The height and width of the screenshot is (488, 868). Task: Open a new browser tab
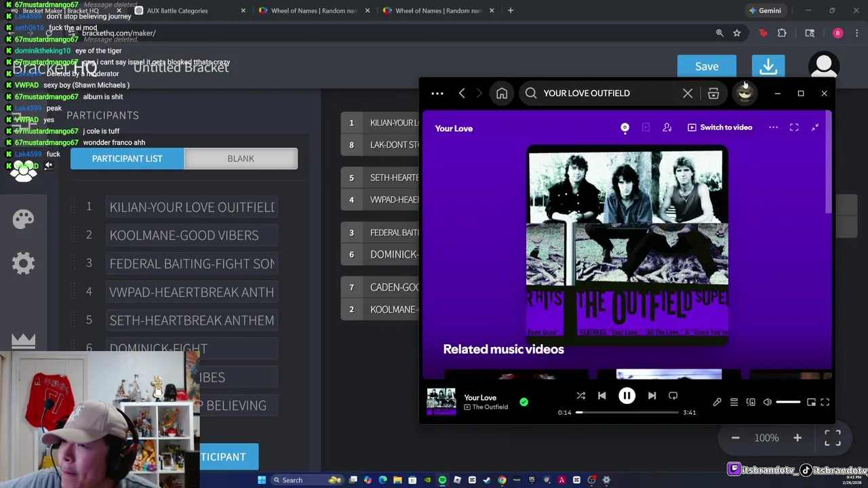(511, 11)
